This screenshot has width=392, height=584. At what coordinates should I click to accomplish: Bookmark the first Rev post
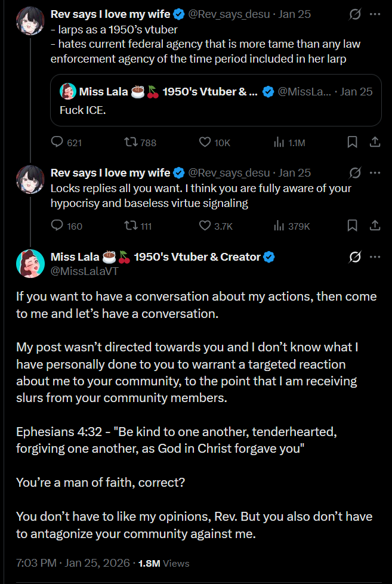(x=352, y=142)
